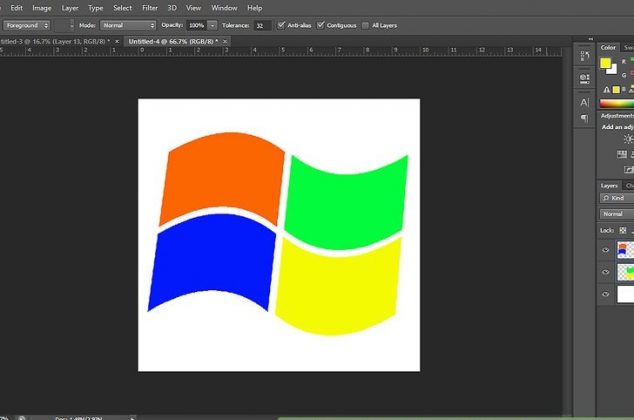
Task: Open the Filter menu
Action: (150, 7)
